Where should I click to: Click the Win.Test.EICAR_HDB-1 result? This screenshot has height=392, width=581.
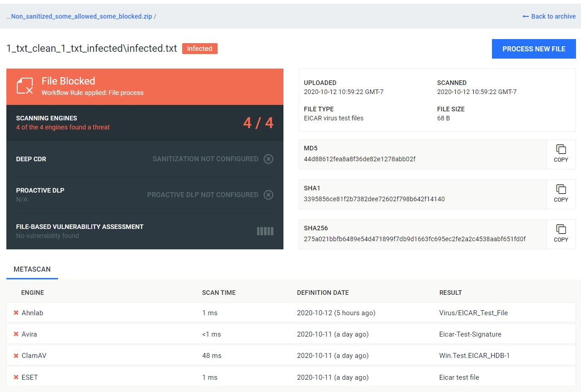pos(475,356)
